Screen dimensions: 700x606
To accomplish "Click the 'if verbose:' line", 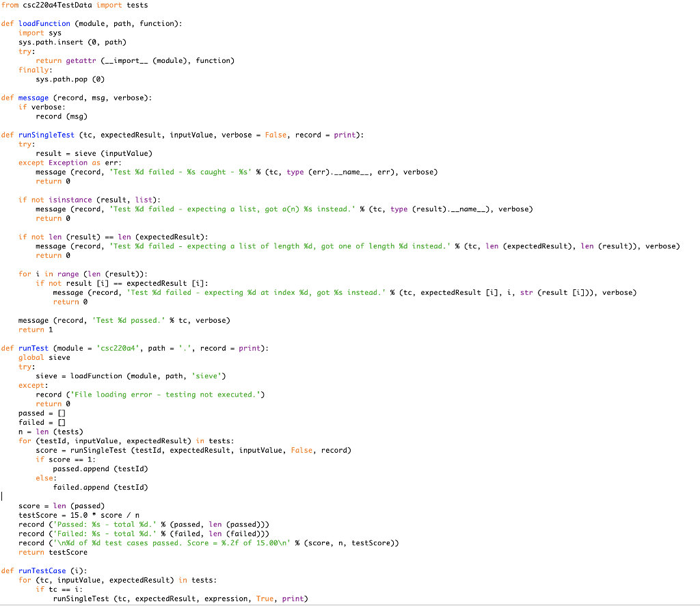I will [x=42, y=107].
